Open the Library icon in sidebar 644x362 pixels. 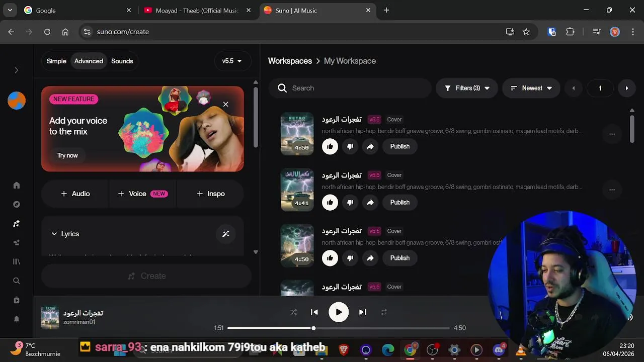pyautogui.click(x=17, y=262)
